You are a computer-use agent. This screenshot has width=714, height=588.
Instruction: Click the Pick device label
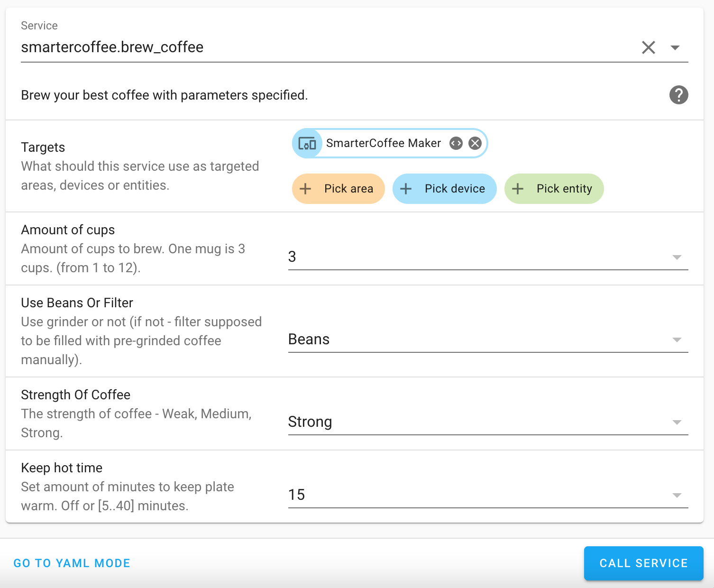click(x=455, y=189)
